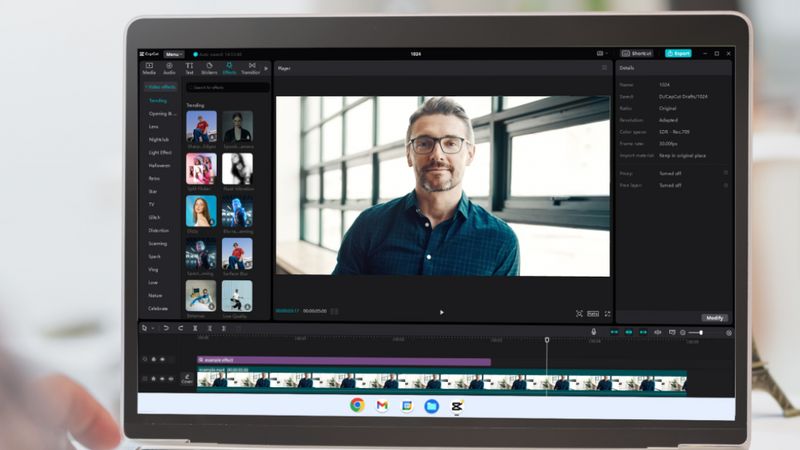
Task: Switch to the Transition tab
Action: pos(251,68)
